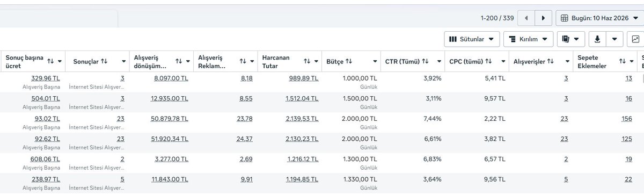Go to the previous results page

pos(526,18)
